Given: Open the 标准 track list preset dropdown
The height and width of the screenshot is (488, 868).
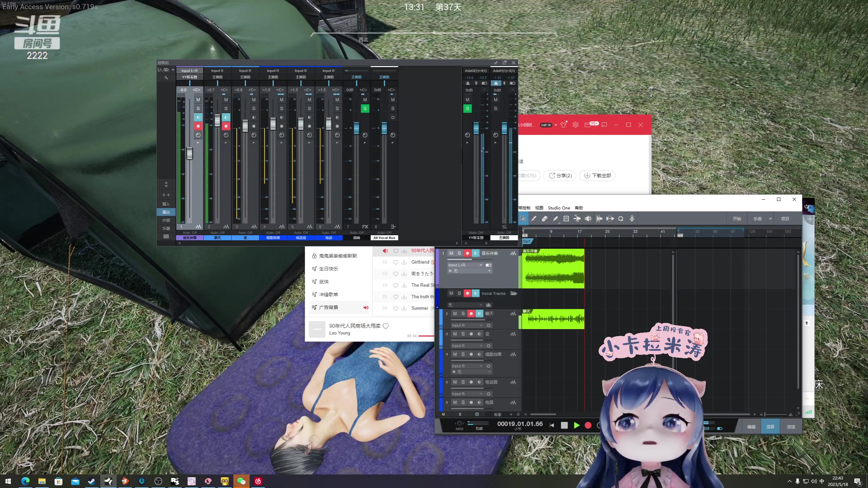Looking at the screenshot, I should coord(511,414).
